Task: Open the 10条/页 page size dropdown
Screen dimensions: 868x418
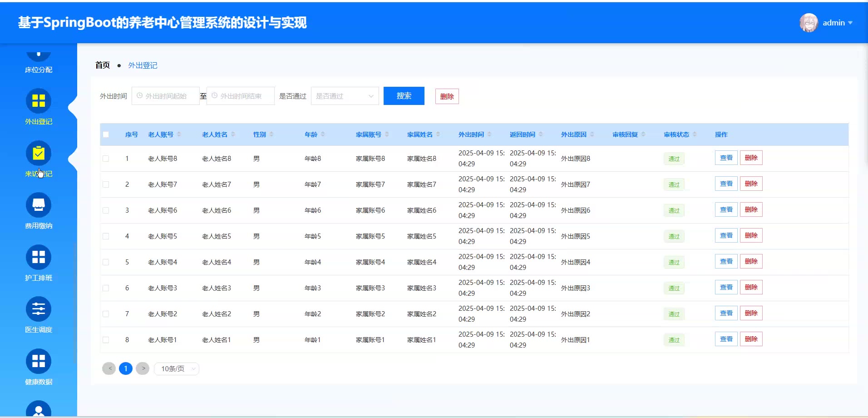Action: [x=177, y=369]
